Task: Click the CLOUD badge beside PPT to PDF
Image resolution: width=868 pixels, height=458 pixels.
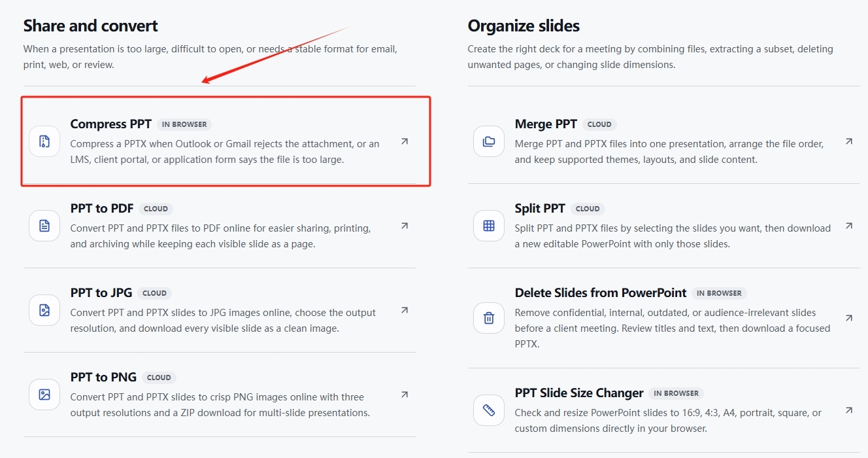Action: [156, 209]
